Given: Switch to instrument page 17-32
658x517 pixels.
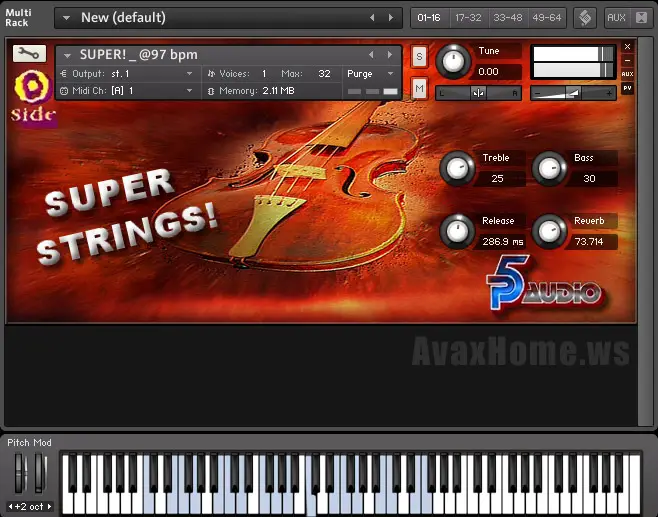Looking at the screenshot, I should pyautogui.click(x=468, y=18).
